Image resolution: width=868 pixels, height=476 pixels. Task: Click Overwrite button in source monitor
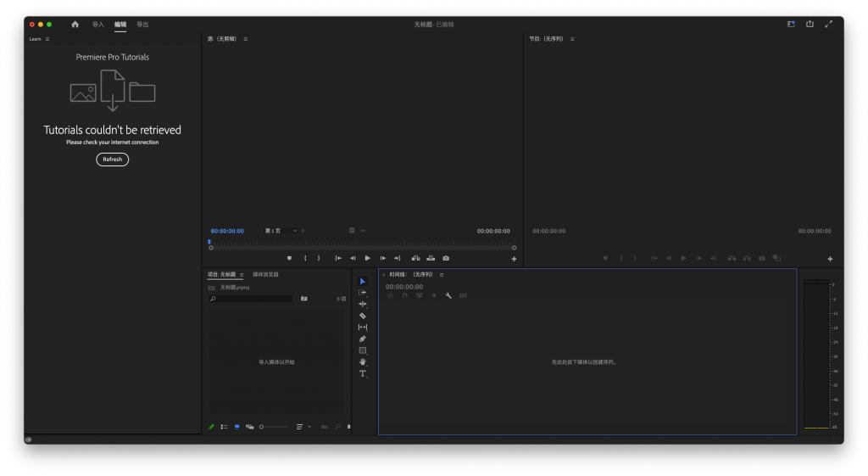pyautogui.click(x=431, y=258)
